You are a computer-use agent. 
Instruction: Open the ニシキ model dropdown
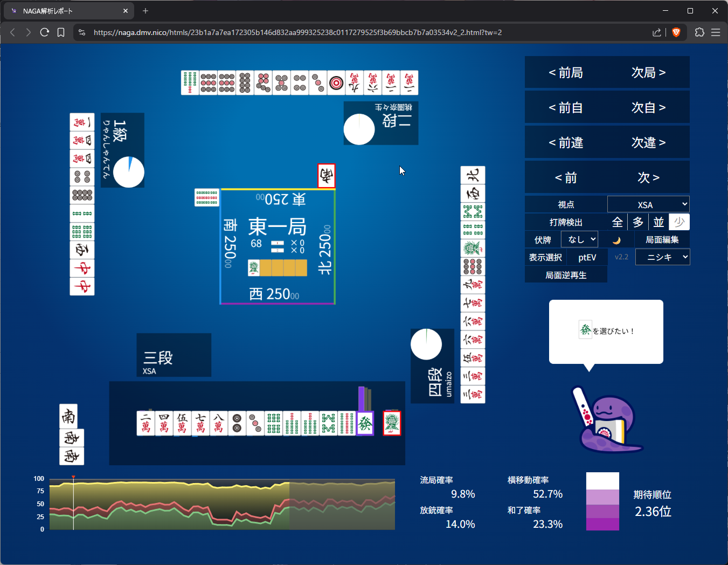(662, 257)
